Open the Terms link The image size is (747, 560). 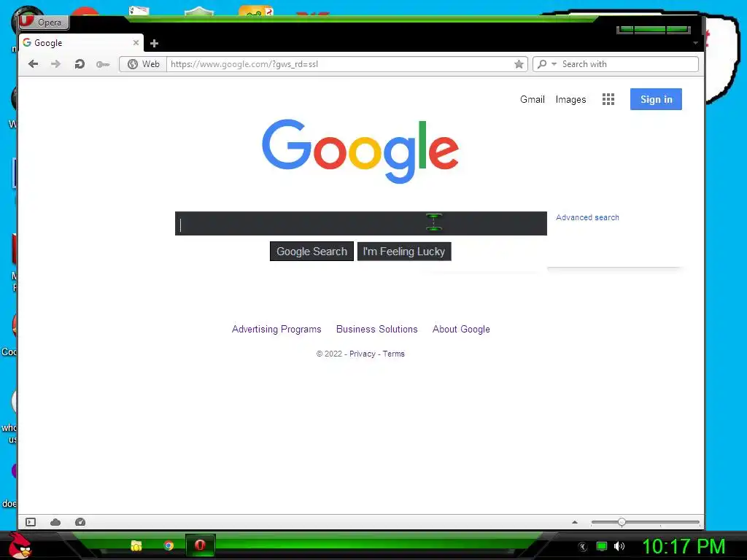393,354
